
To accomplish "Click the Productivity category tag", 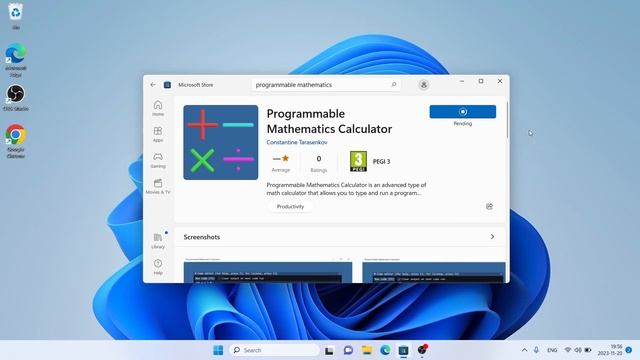I will click(x=290, y=207).
